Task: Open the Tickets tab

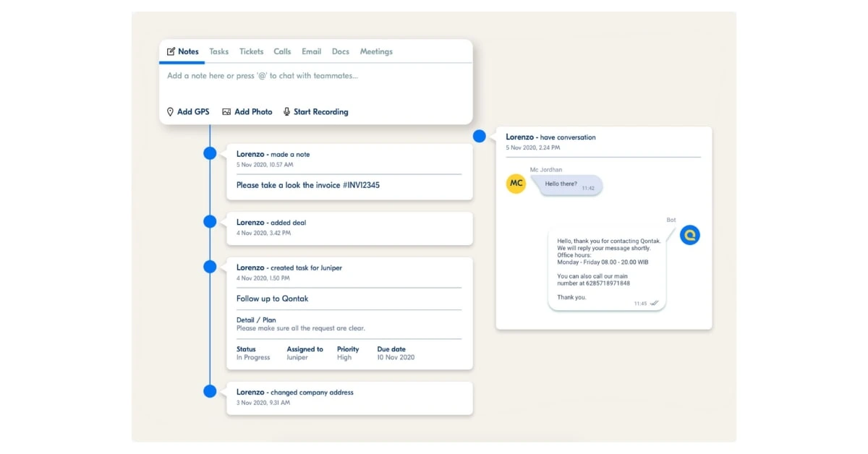Action: pos(251,51)
